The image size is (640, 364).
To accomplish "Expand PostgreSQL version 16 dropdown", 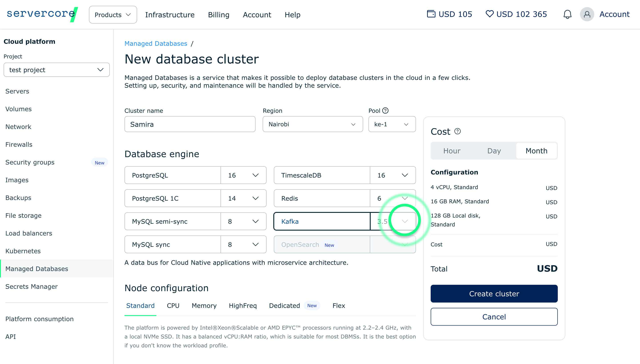I will point(255,175).
